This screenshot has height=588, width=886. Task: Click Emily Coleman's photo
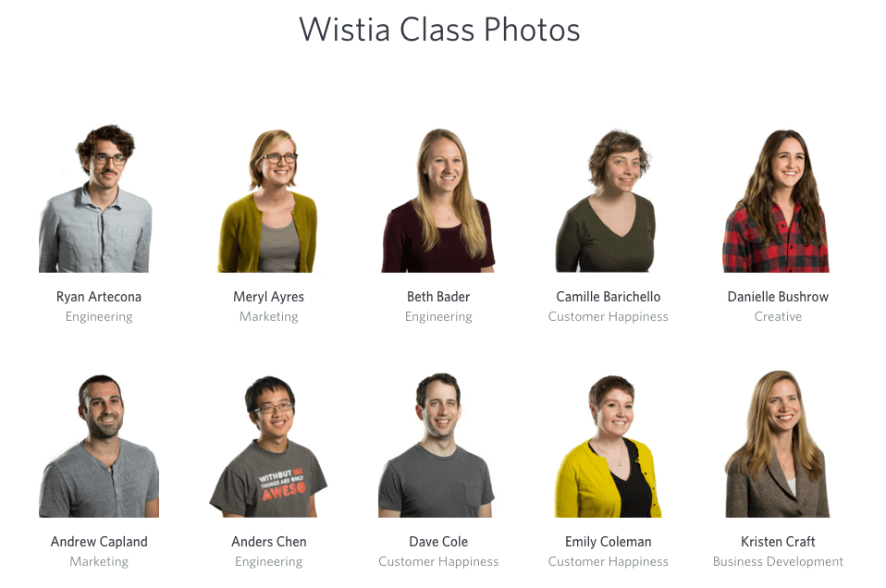click(608, 447)
